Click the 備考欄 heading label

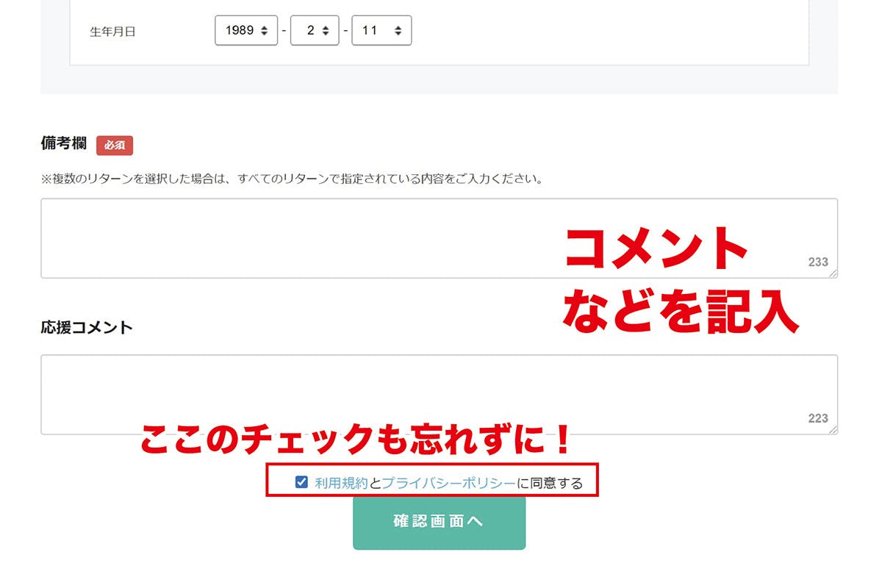(64, 143)
